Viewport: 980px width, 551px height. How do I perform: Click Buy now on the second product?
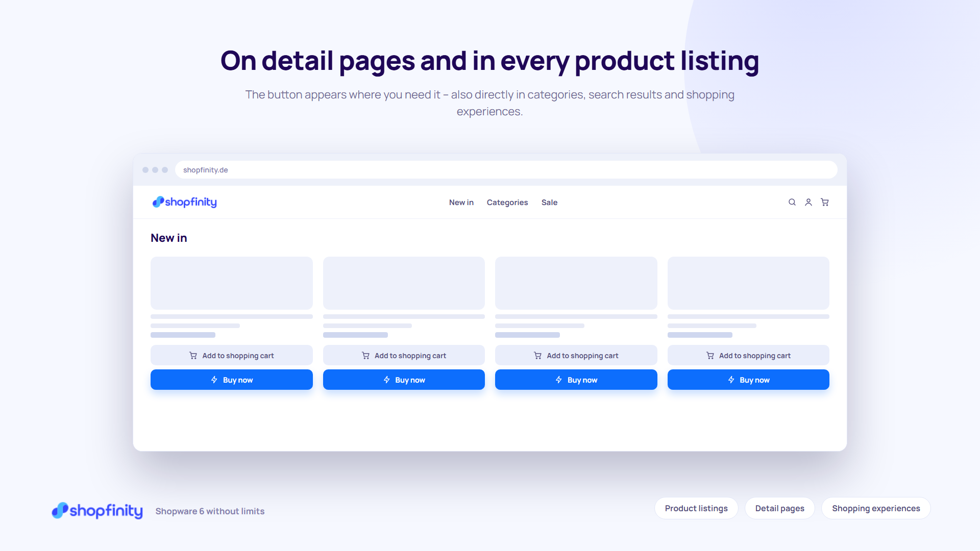[x=404, y=380]
